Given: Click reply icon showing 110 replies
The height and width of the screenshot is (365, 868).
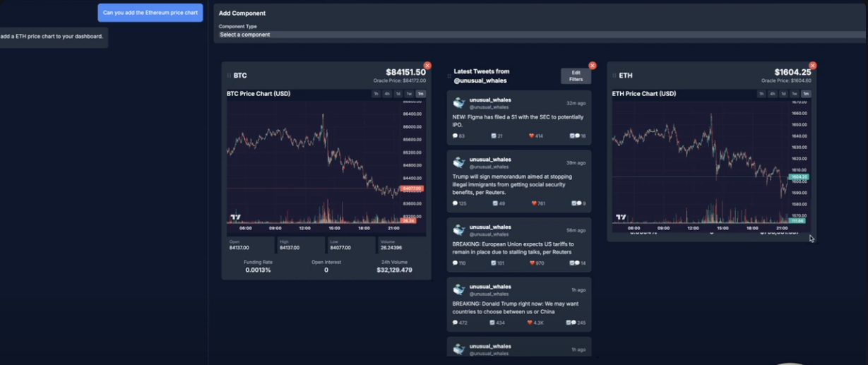Looking at the screenshot, I should (x=456, y=263).
